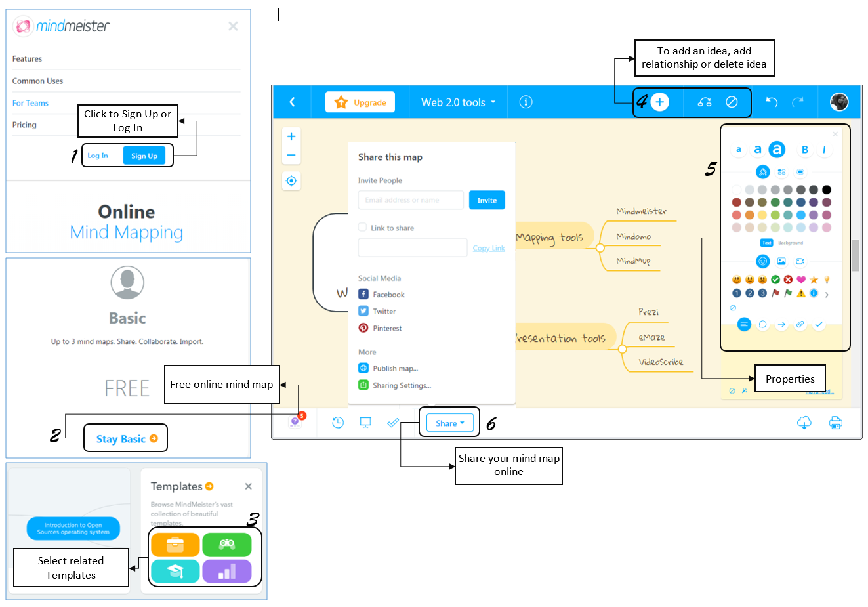This screenshot has width=868, height=607.
Task: Add the yellow warning triangle icon
Action: [801, 293]
